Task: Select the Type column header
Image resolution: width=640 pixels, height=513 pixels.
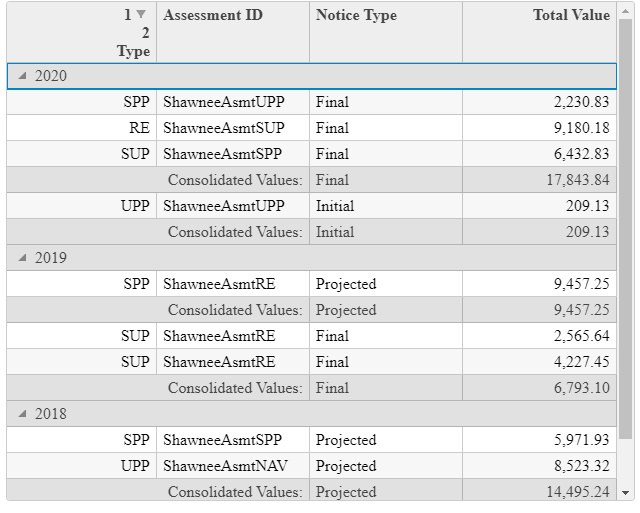Action: pos(82,32)
